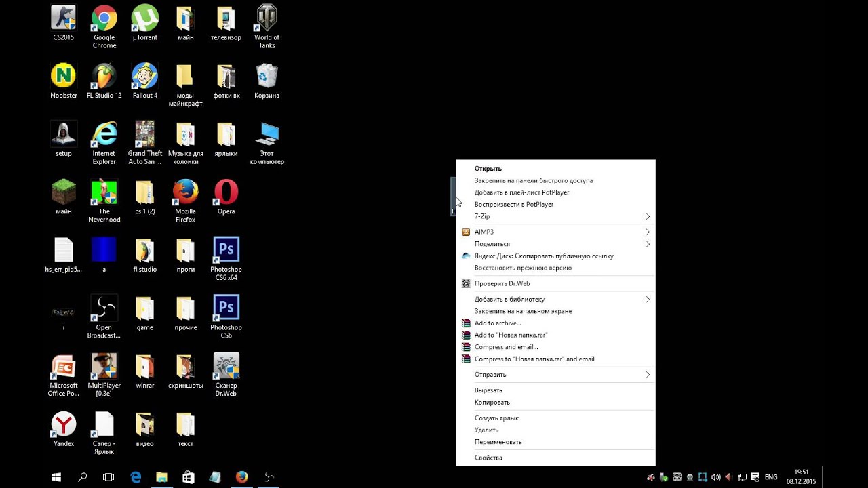Open the Корзина recycle bin
This screenshot has height=488, width=868.
(267, 81)
